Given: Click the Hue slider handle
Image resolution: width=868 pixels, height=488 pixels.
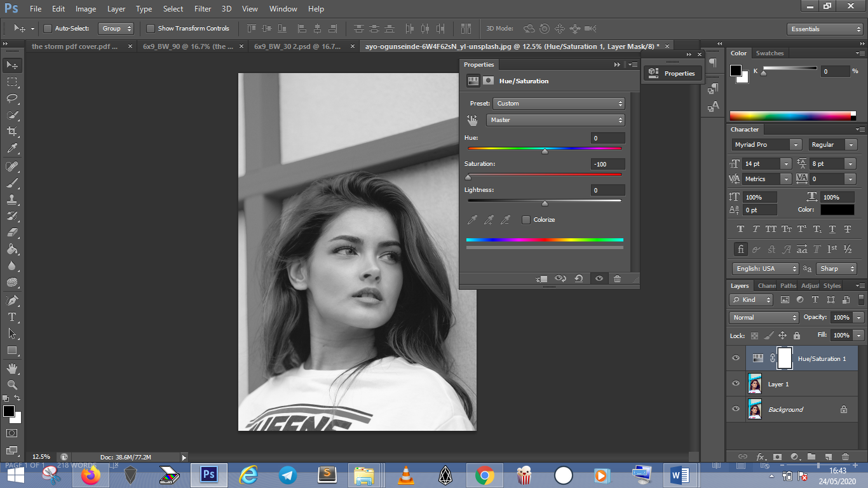Looking at the screenshot, I should (x=545, y=151).
